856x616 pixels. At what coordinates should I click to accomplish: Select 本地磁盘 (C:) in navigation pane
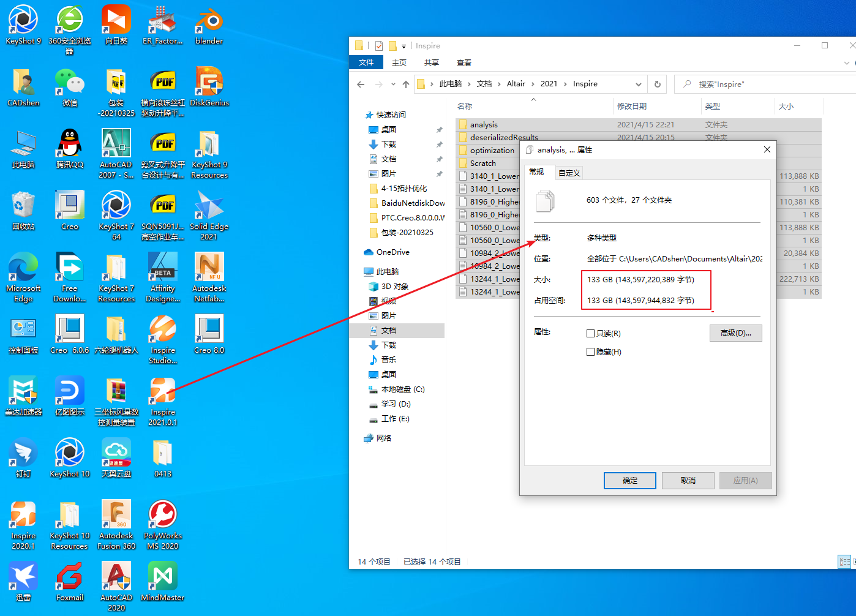pos(402,389)
